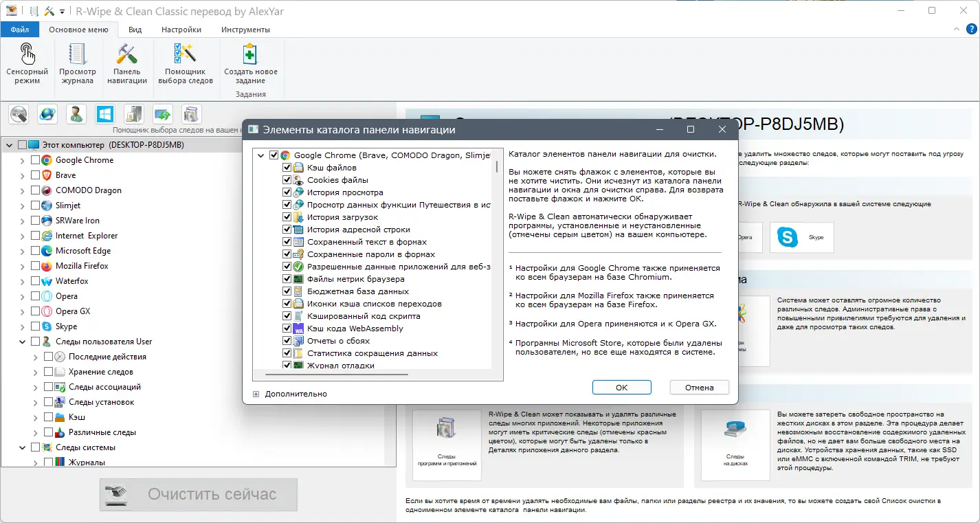Open the quick access toolbar dropdown arrow
This screenshot has width=980, height=523.
[x=63, y=12]
